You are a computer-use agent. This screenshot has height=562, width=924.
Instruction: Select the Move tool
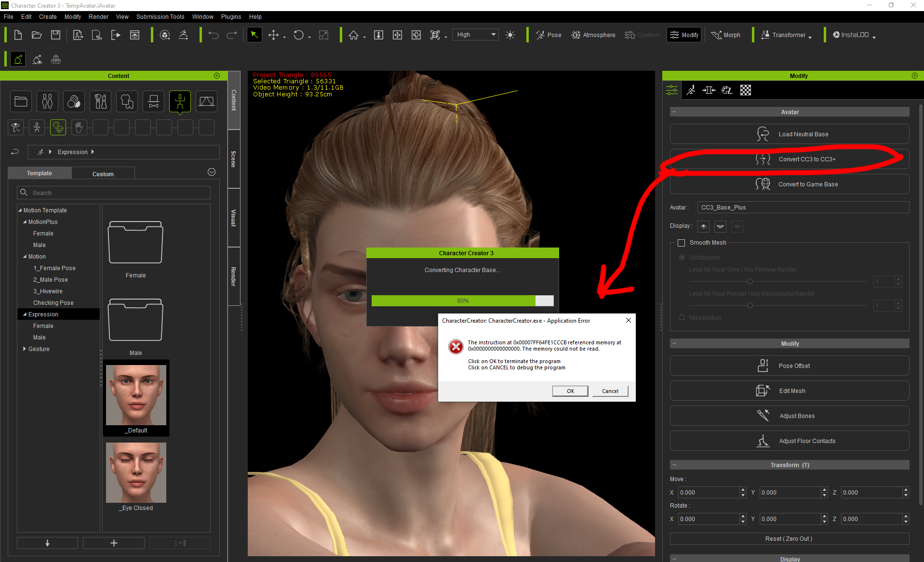[x=273, y=35]
